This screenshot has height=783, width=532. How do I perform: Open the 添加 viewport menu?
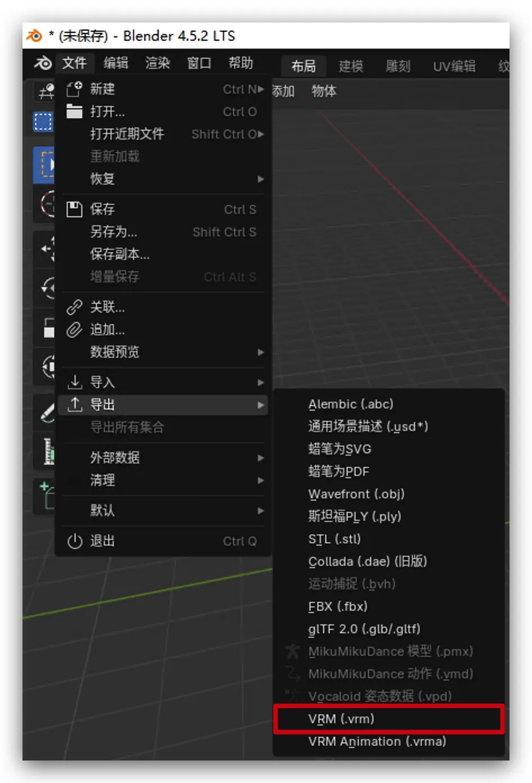(283, 91)
